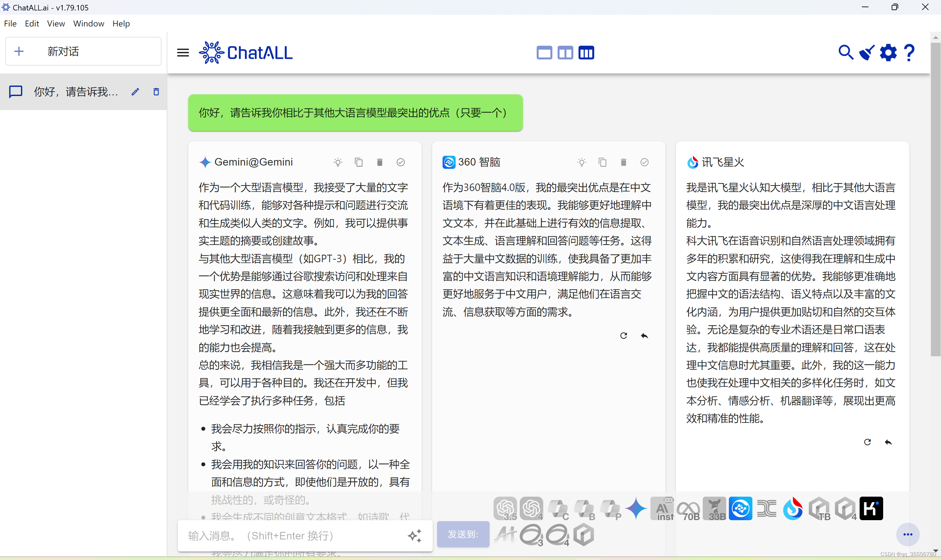Viewport: 941px width, 560px height.
Task: Click the search magnifier icon
Action: click(846, 53)
